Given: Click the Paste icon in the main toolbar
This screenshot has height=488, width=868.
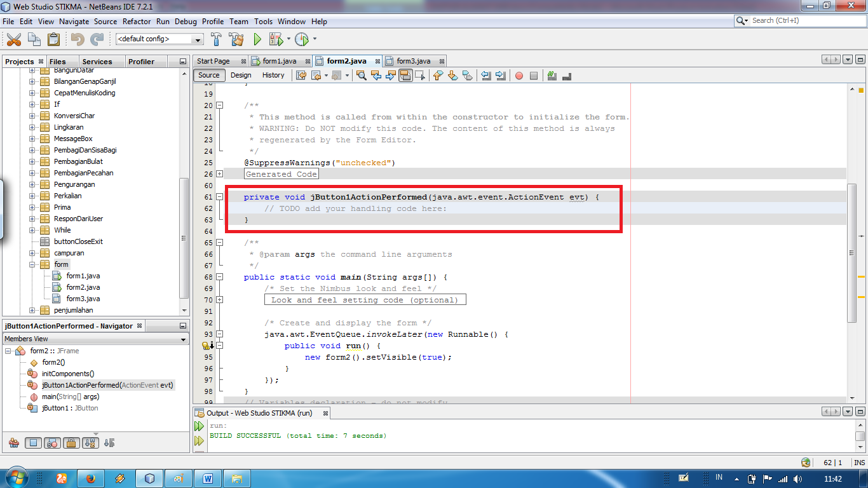Looking at the screenshot, I should (53, 39).
